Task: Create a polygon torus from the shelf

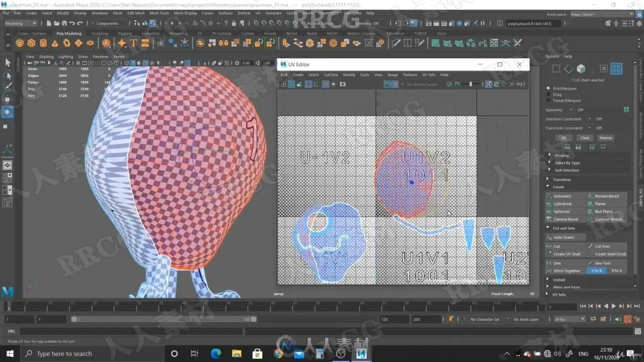Action: [x=66, y=43]
